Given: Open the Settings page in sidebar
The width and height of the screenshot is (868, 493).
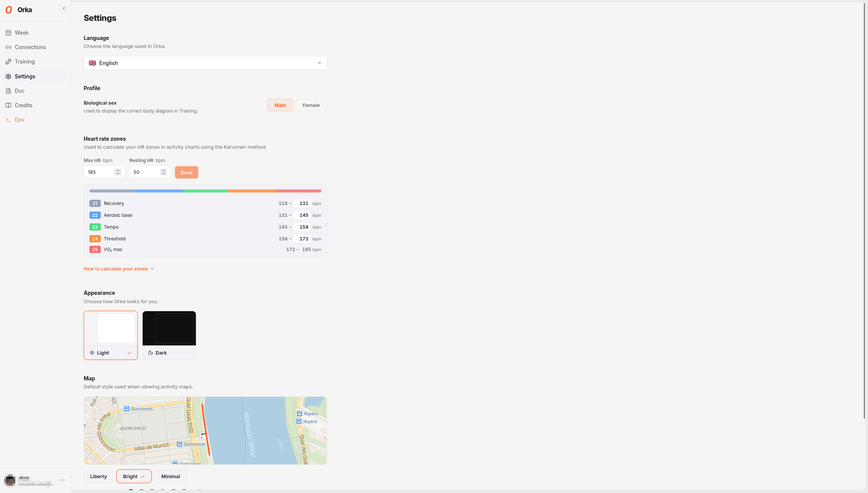Looking at the screenshot, I should (x=35, y=76).
